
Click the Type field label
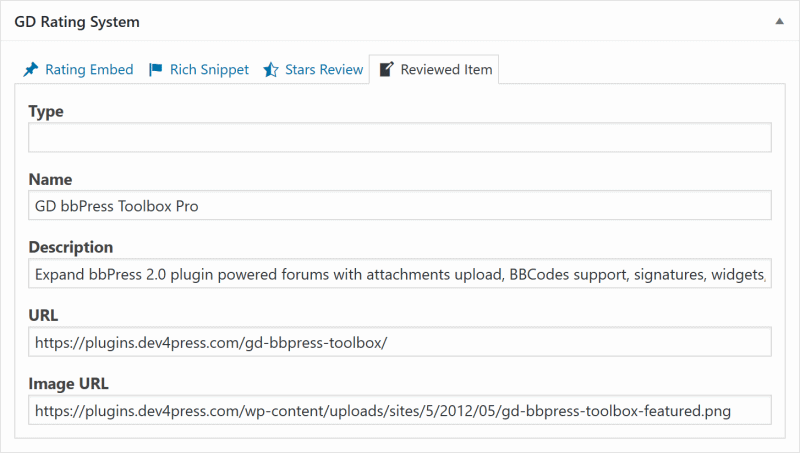click(46, 111)
